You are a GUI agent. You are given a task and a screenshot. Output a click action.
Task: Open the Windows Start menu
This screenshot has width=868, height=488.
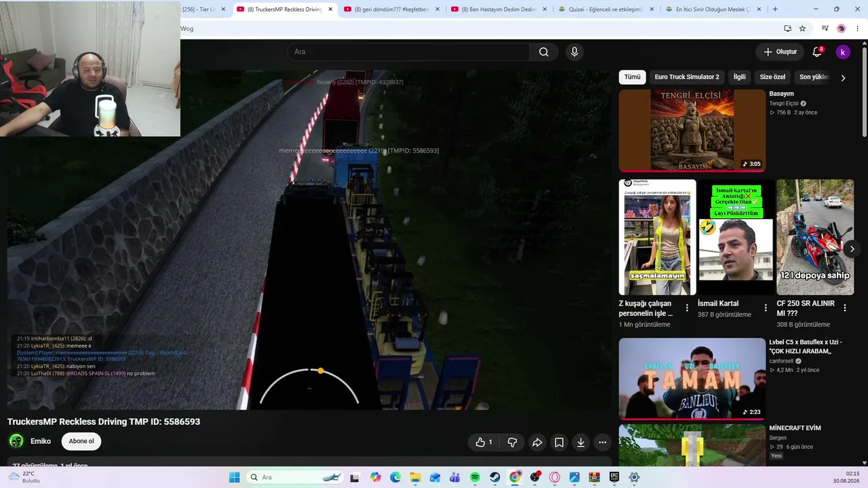[234, 477]
